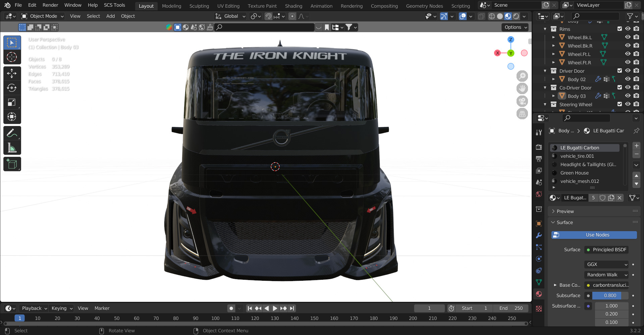Screen dimensions: 644x335
Task: Uncheck the Steering Wheel collection checkbox
Action: click(x=620, y=104)
